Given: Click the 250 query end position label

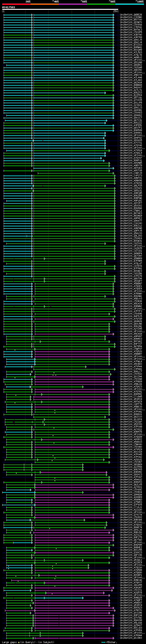Looking at the screenshot, I should pyautogui.click(x=115, y=11).
